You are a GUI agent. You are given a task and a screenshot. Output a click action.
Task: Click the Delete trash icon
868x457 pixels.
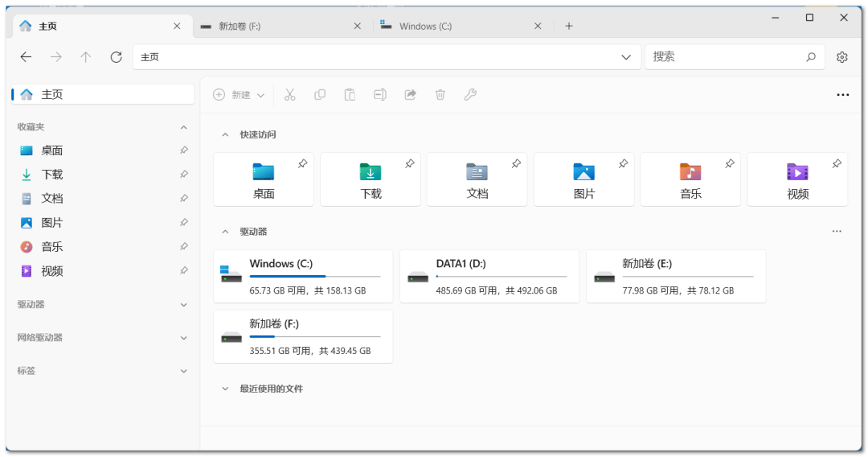pyautogui.click(x=440, y=95)
